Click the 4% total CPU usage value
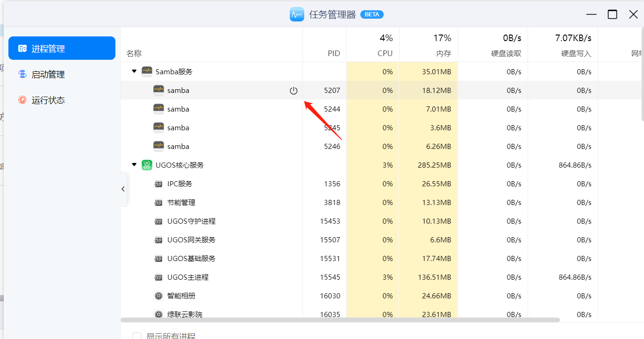 (x=386, y=38)
